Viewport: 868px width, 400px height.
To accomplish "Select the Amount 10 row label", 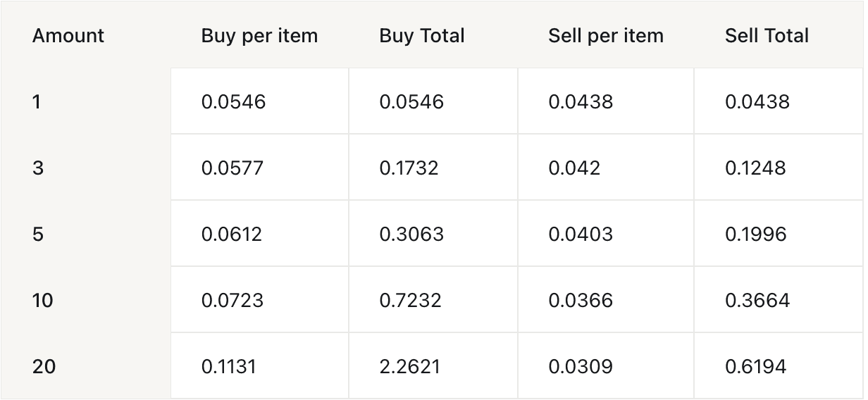I will click(x=42, y=301).
